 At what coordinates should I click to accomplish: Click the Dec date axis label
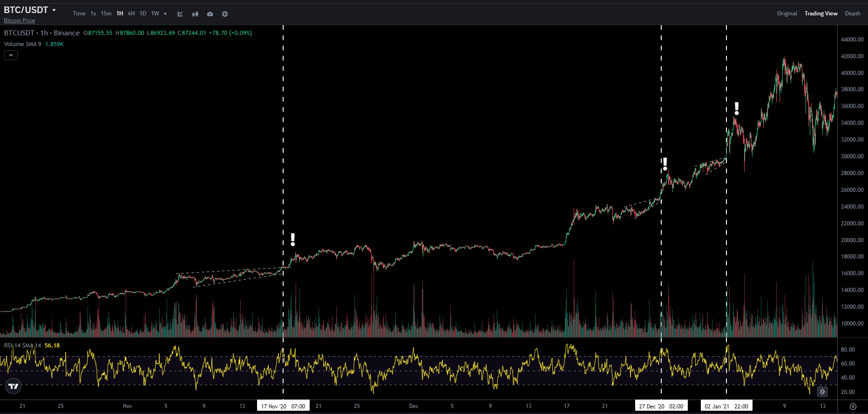[414, 406]
